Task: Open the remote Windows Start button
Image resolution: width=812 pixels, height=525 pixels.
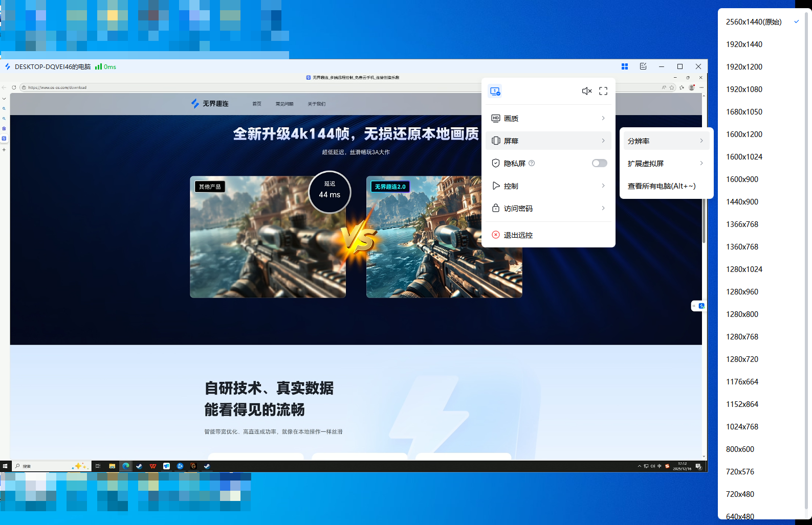Action: [x=5, y=466]
